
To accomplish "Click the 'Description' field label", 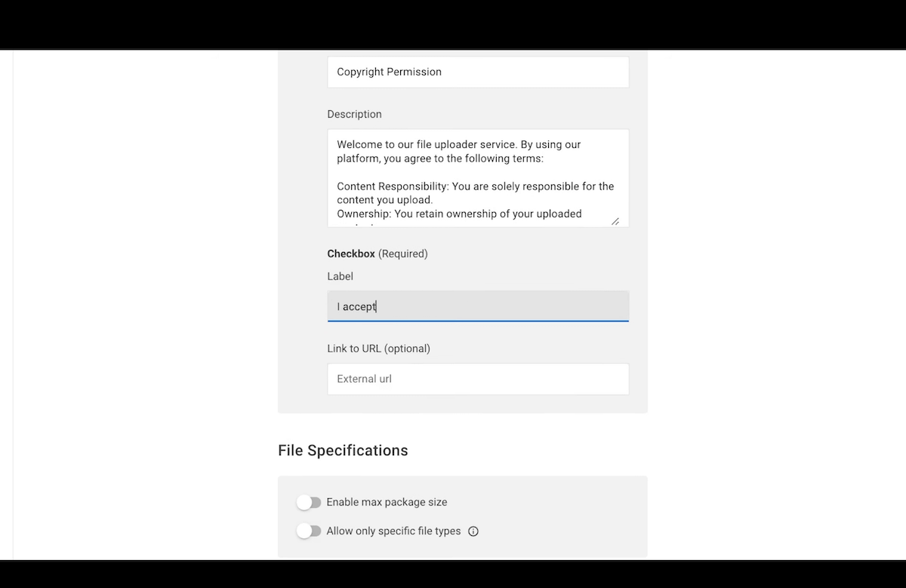I will point(354,115).
